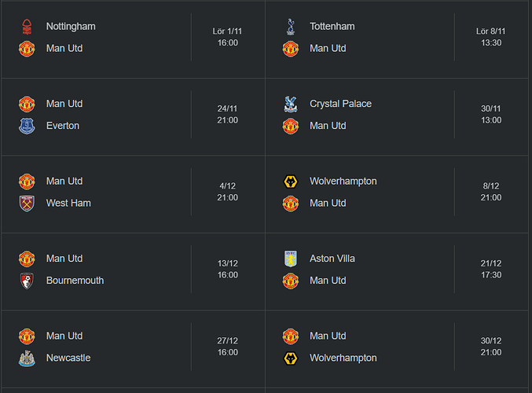The height and width of the screenshot is (393, 532).
Task: Click the Everton club crest
Action: click(x=27, y=126)
